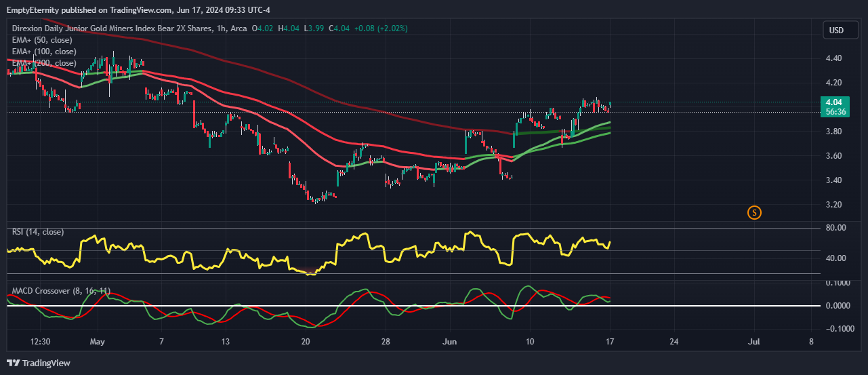Image resolution: width=868 pixels, height=375 pixels.
Task: Select the EMA+ (50, close) indicator label
Action: click(x=42, y=40)
